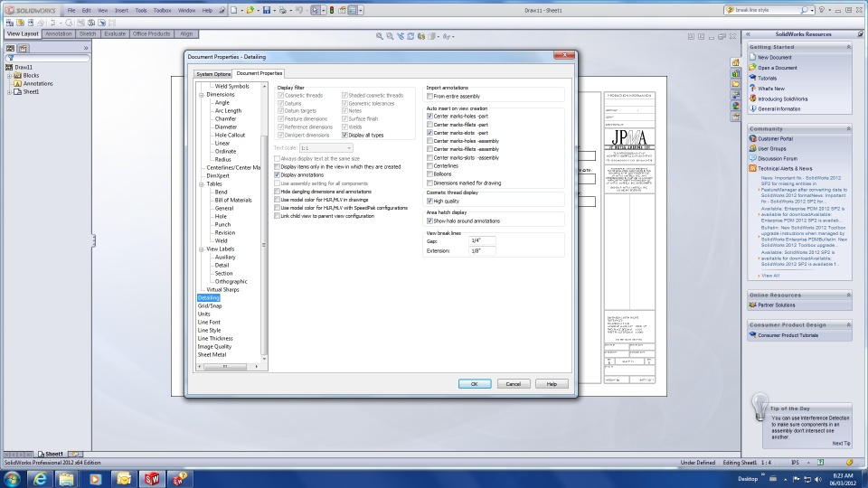Switch to Annotation command tab
This screenshot has width=868, height=488.
pyautogui.click(x=58, y=33)
